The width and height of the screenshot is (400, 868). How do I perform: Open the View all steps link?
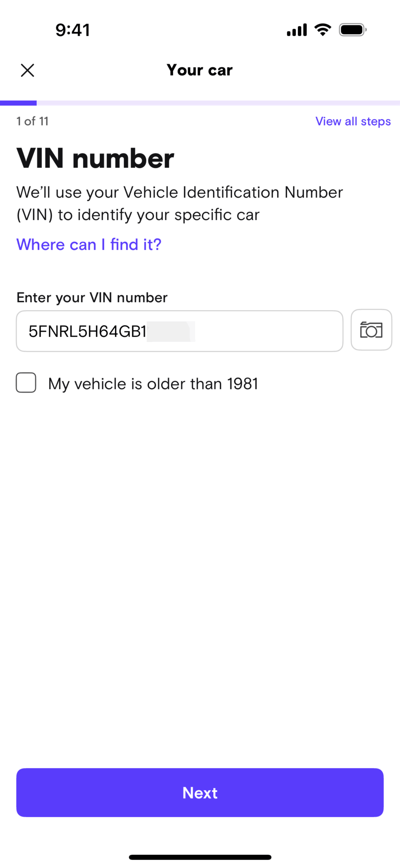coord(353,121)
